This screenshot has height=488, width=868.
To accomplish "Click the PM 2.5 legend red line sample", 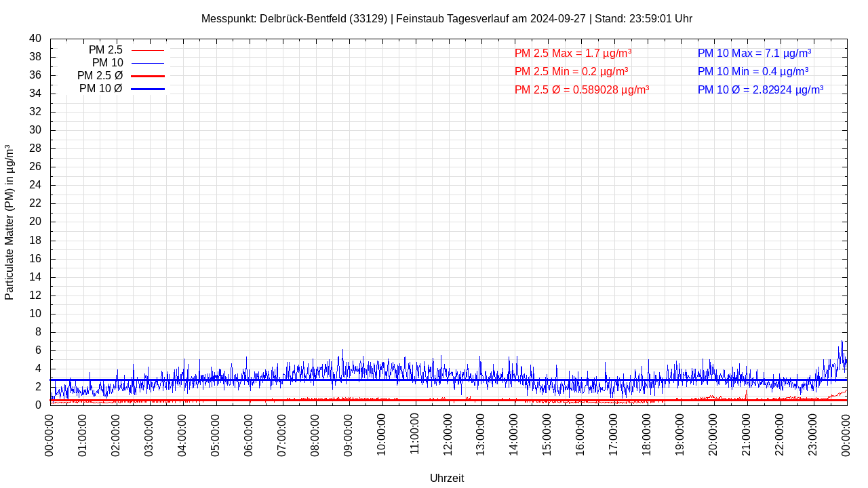I will [147, 50].
